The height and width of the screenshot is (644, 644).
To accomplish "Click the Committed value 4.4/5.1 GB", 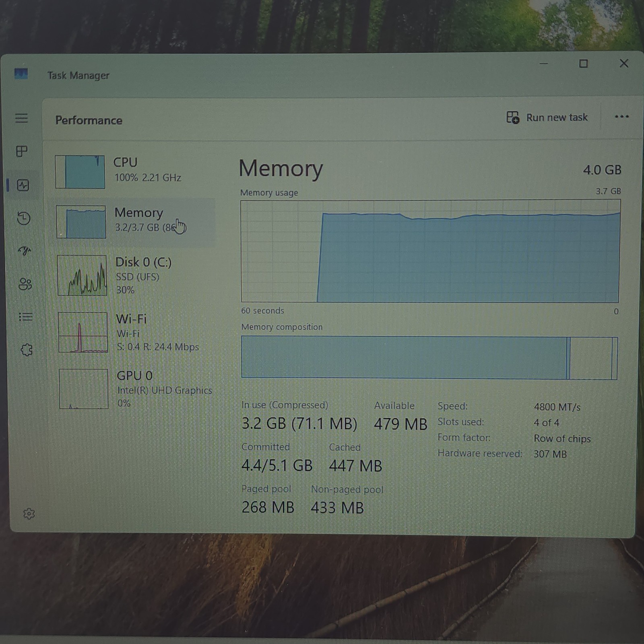I will click(277, 466).
